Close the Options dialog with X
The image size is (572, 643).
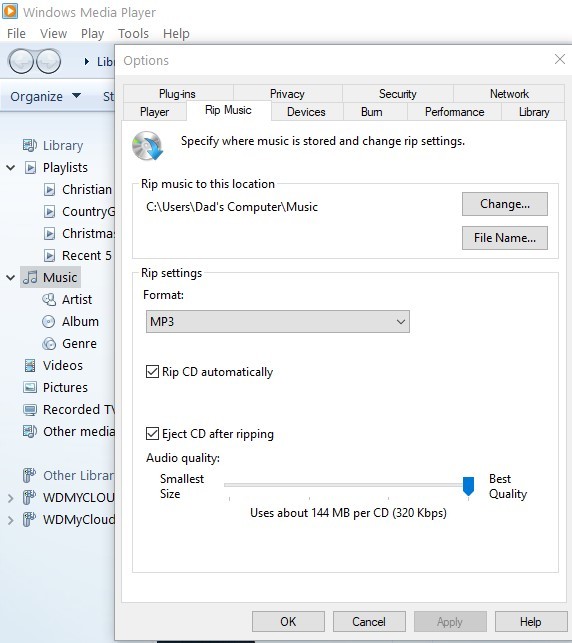coord(560,59)
